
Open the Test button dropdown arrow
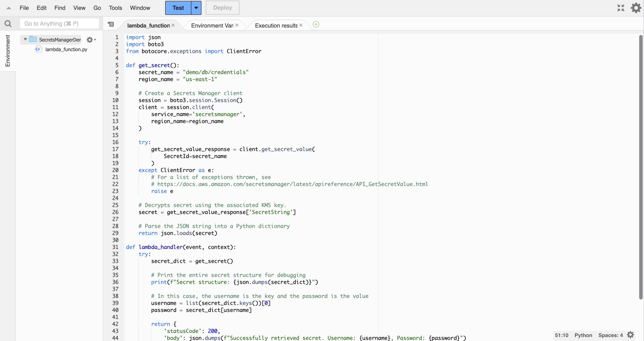tap(196, 8)
